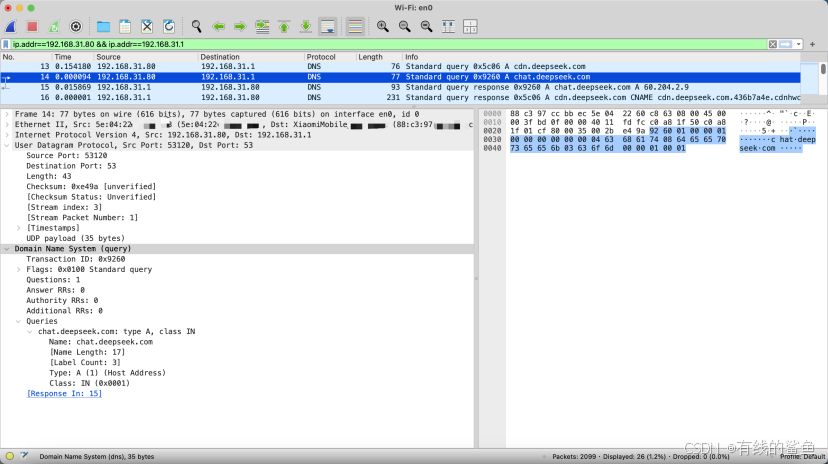Viewport: 828px width, 464px height.
Task: Expand Ethernet II section
Action: [7, 125]
